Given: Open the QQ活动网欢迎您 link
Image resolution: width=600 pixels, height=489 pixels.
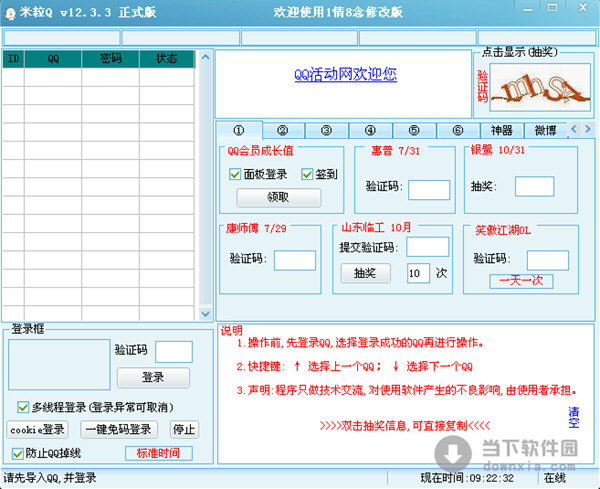Looking at the screenshot, I should coord(345,74).
